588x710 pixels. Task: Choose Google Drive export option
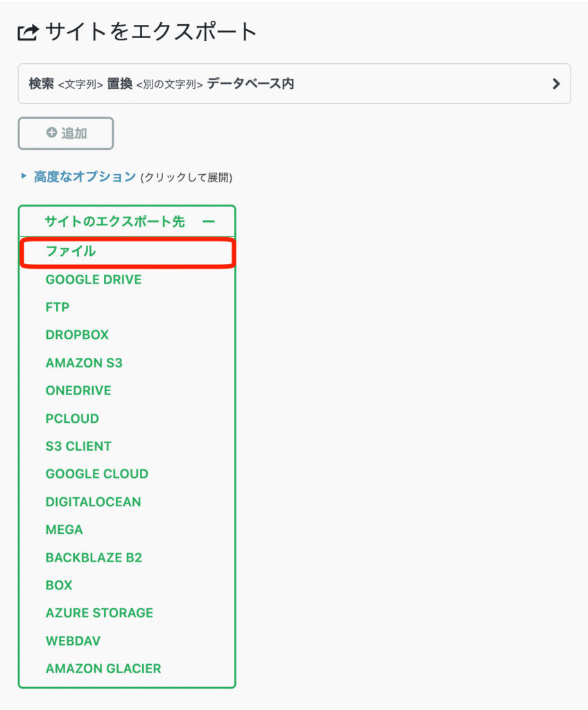click(x=94, y=279)
